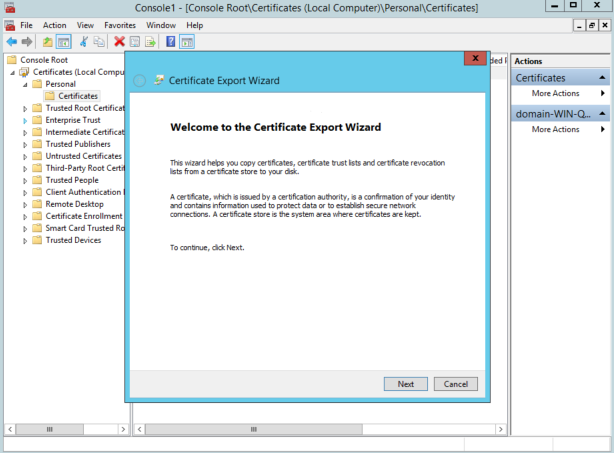The height and width of the screenshot is (453, 614).
Task: Expand the Smart Card Trusted Roots node
Action: point(25,229)
